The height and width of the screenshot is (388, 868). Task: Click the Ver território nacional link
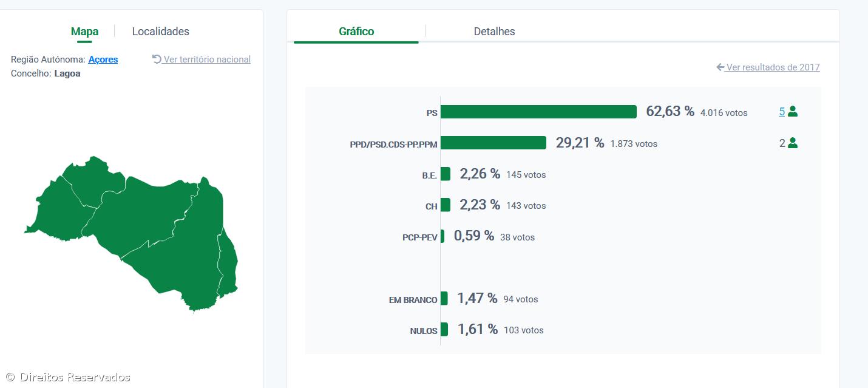click(x=207, y=60)
